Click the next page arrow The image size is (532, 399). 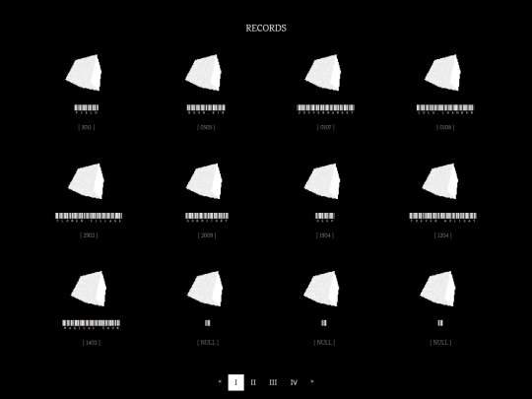(312, 381)
